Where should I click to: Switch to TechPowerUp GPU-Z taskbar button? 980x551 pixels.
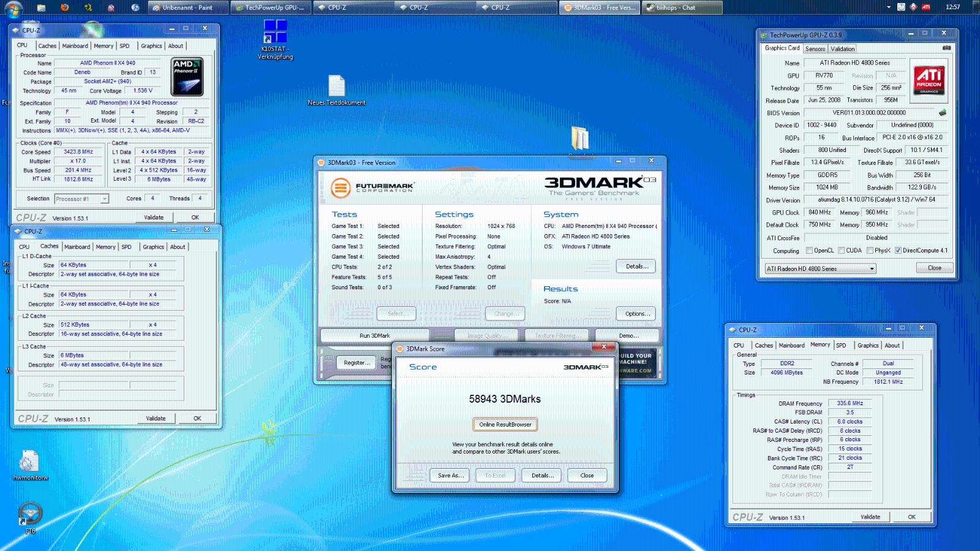click(271, 8)
